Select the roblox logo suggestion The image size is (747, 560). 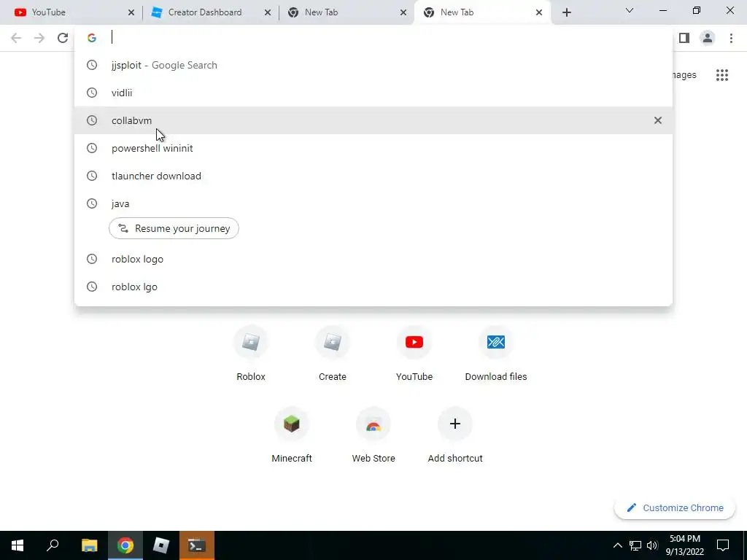[x=373, y=259]
